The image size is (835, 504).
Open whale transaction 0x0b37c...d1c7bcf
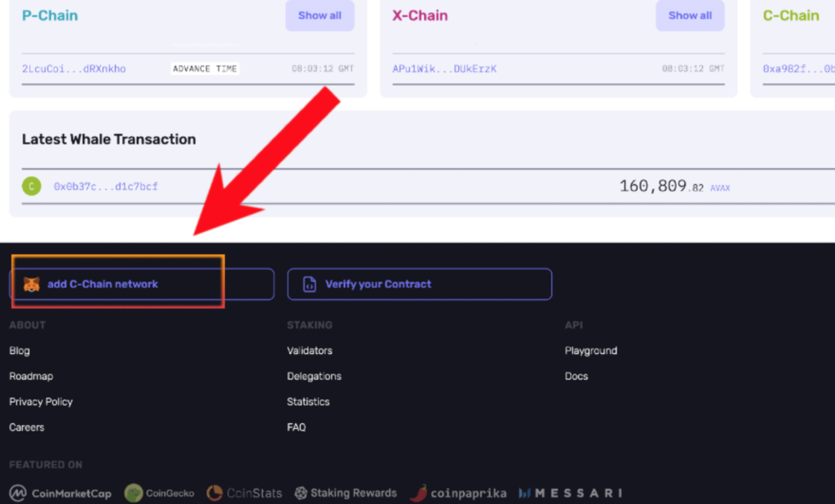tap(106, 187)
